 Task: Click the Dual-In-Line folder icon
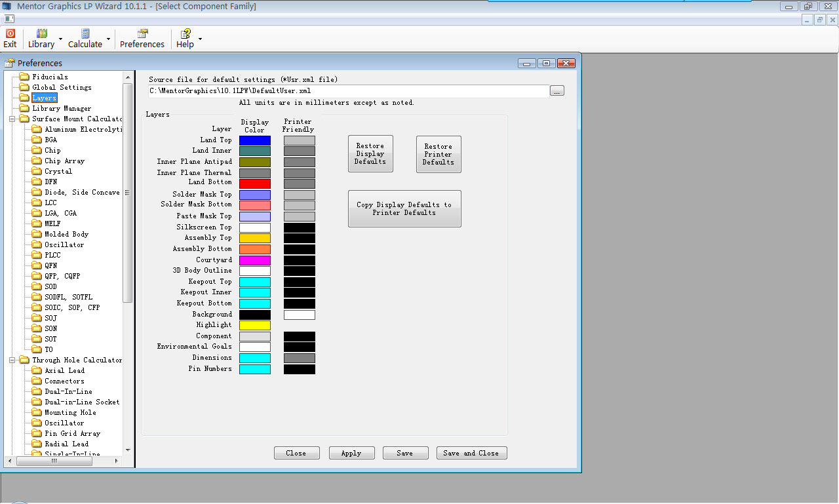pos(37,391)
